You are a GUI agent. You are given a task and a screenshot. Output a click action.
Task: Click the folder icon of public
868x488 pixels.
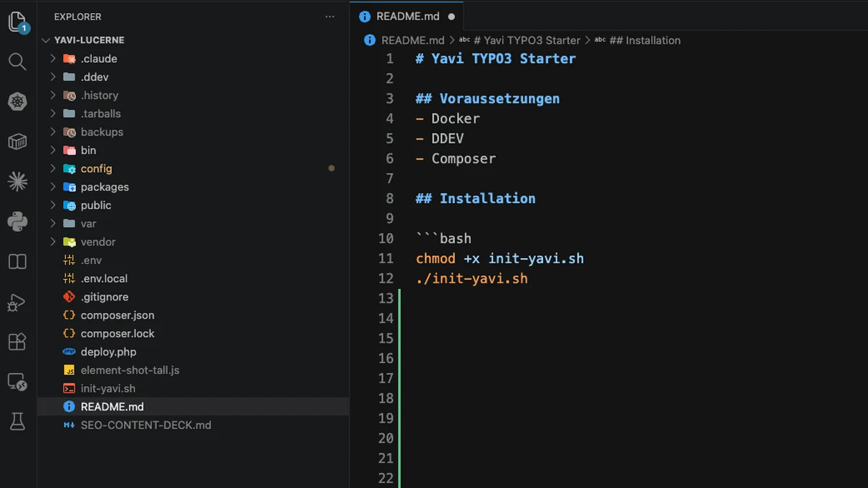(x=69, y=205)
